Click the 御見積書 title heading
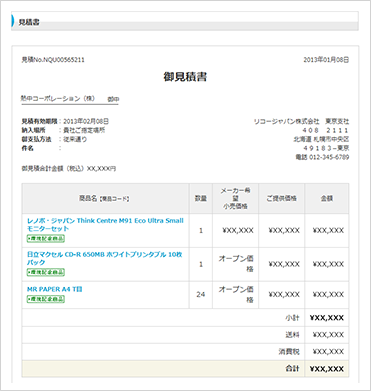The height and width of the screenshot is (391, 371). 185,77
